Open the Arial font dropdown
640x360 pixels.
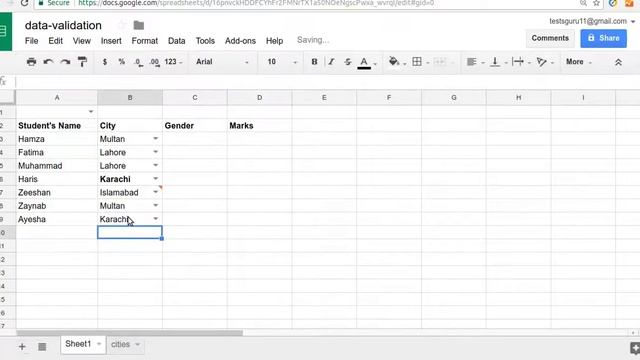[x=222, y=62]
